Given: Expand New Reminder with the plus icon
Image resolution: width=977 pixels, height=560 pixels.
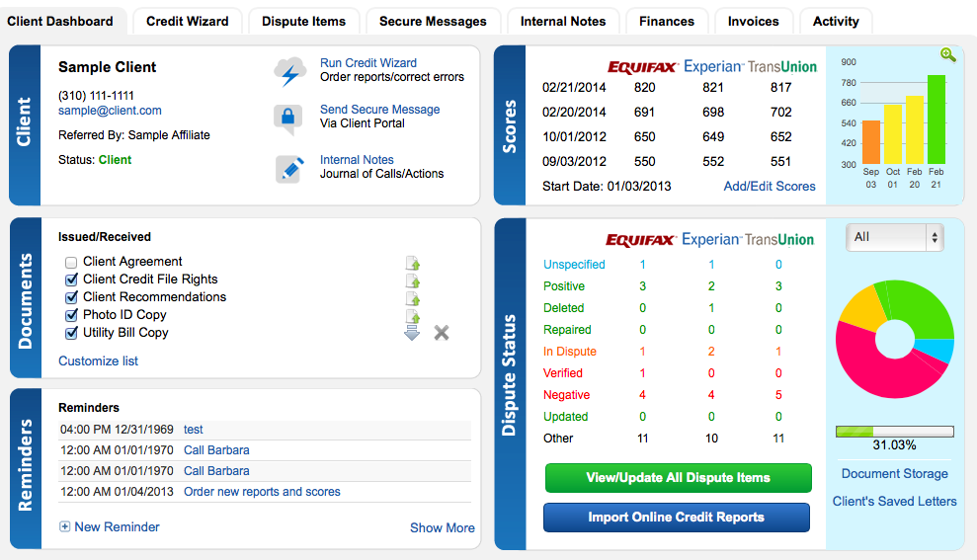Looking at the screenshot, I should click(x=65, y=527).
